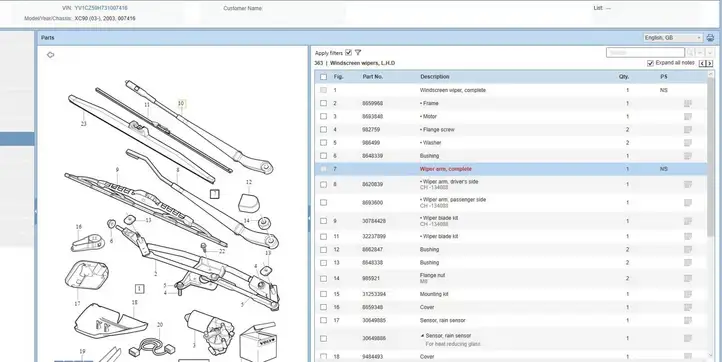This screenshot has width=722, height=362.
Task: Click callout 1 box in the diagram
Action: (140, 289)
